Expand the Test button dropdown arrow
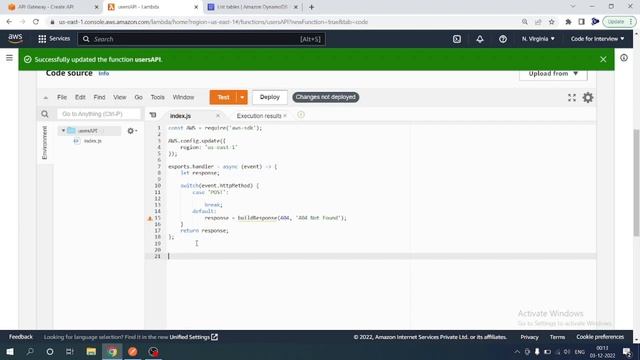640x360 pixels. pos(242,97)
